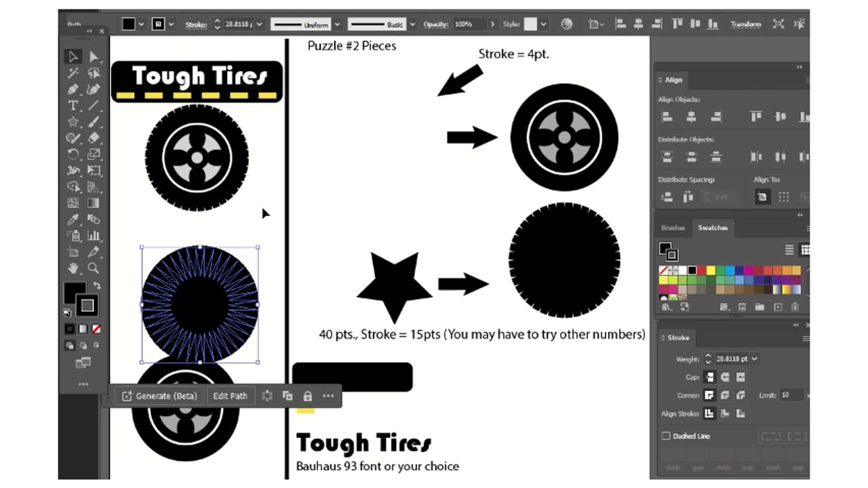
Task: Click the Limit value field
Action: [792, 394]
